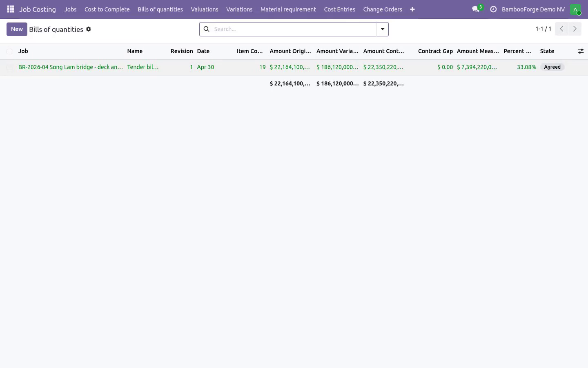
Task: Open Cost to Complete menu
Action: point(107,9)
